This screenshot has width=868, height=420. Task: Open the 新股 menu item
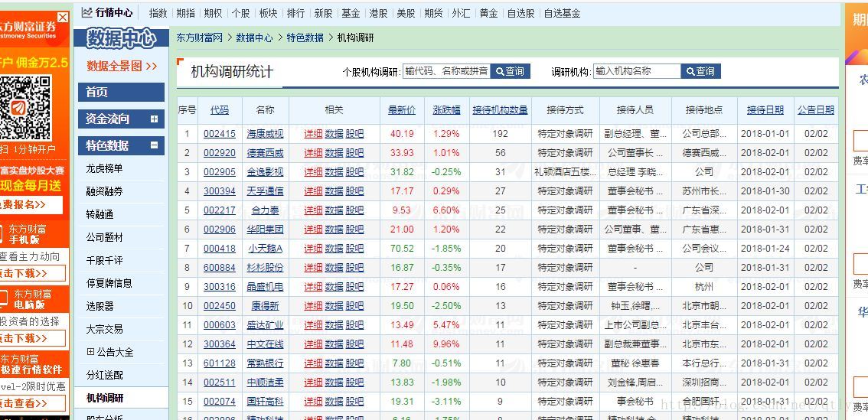323,13
